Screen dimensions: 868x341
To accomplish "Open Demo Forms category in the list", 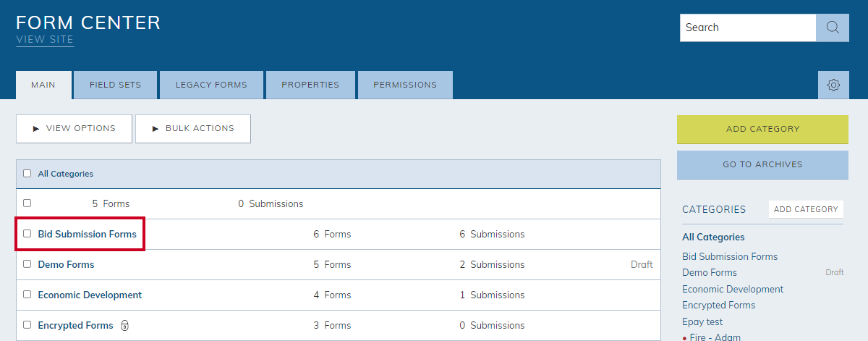I will (66, 264).
